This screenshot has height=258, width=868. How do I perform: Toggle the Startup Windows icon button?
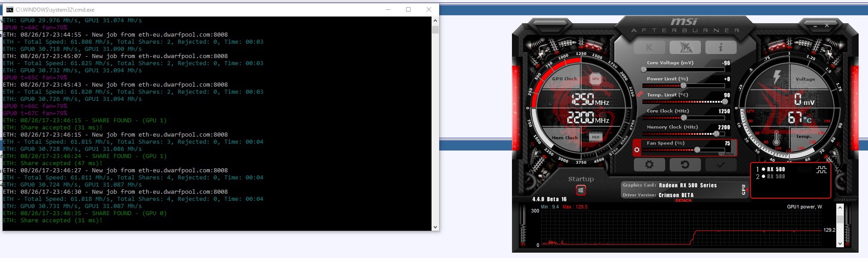pos(581,190)
